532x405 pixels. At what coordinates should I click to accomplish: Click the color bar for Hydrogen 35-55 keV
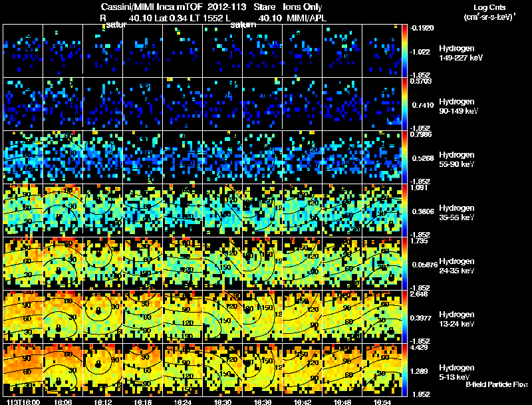coord(404,211)
